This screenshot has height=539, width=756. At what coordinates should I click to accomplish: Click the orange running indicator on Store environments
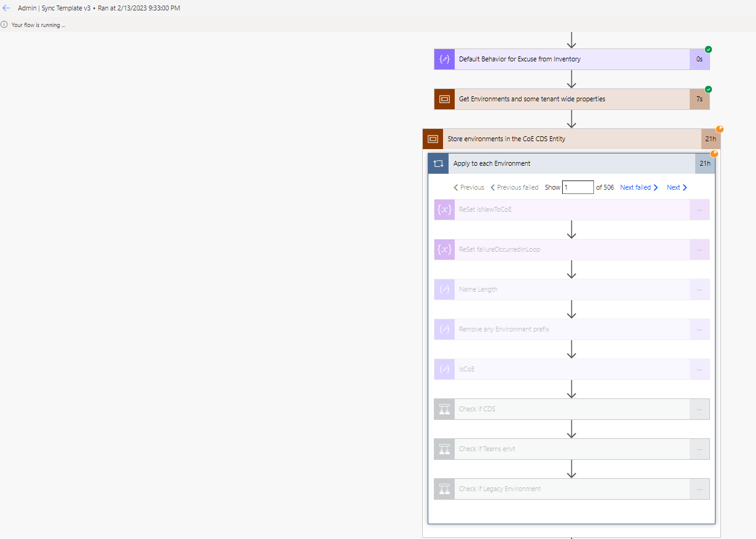pos(720,129)
